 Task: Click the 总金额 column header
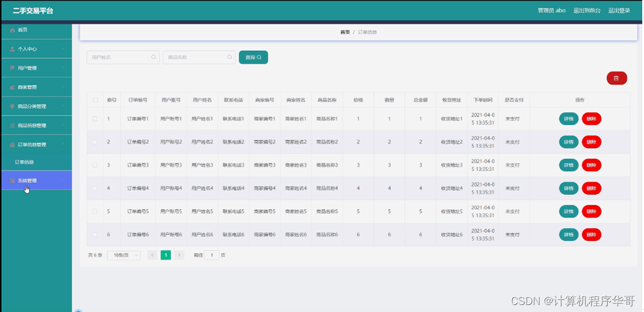(x=421, y=100)
